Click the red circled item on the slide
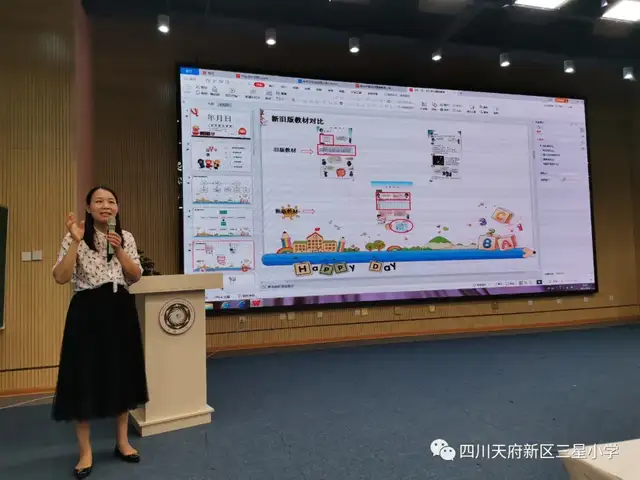Screen dimensions: 640x480 401,226
